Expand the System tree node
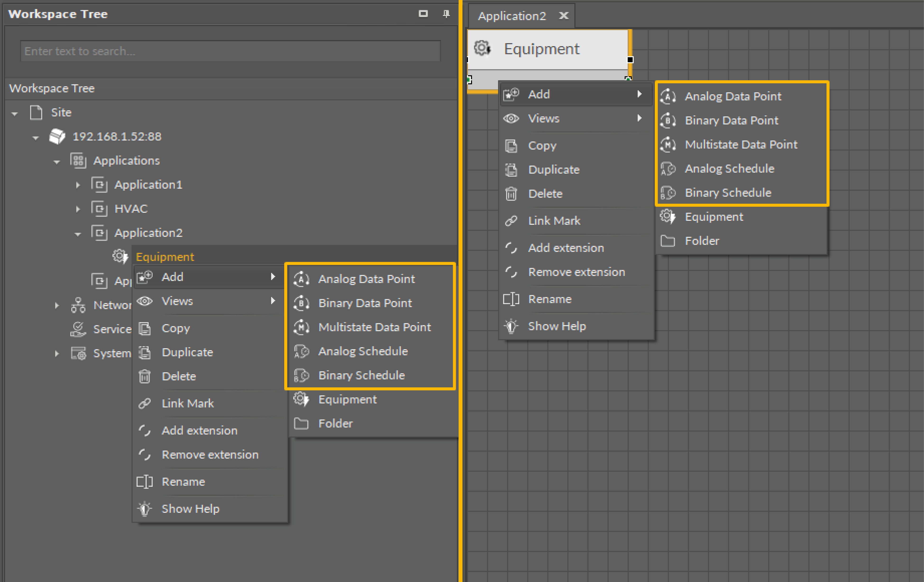Image resolution: width=924 pixels, height=582 pixels. click(x=57, y=353)
